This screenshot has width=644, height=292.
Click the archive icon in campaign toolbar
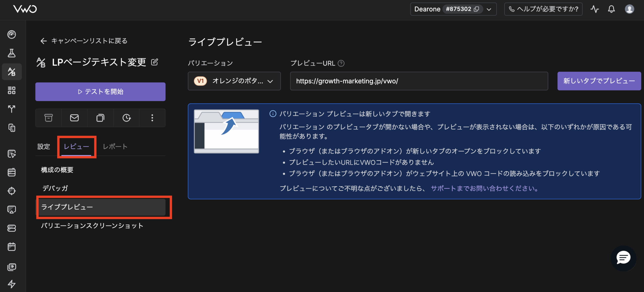tap(49, 118)
